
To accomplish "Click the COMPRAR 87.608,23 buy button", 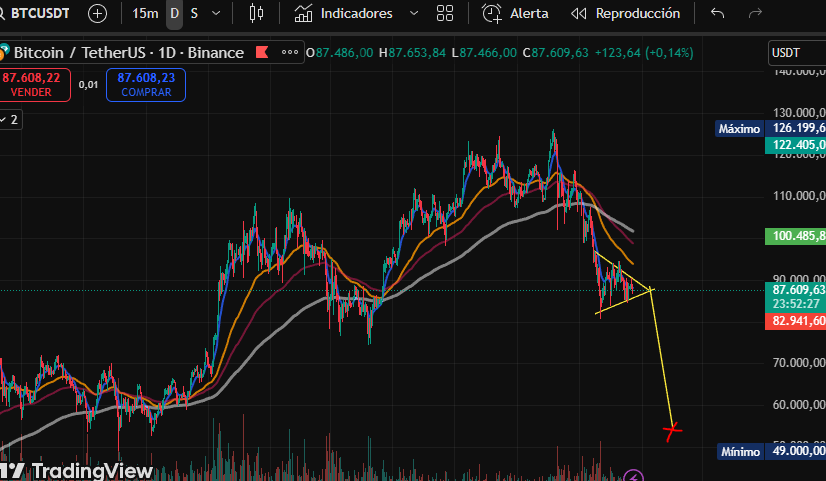I will click(x=146, y=85).
